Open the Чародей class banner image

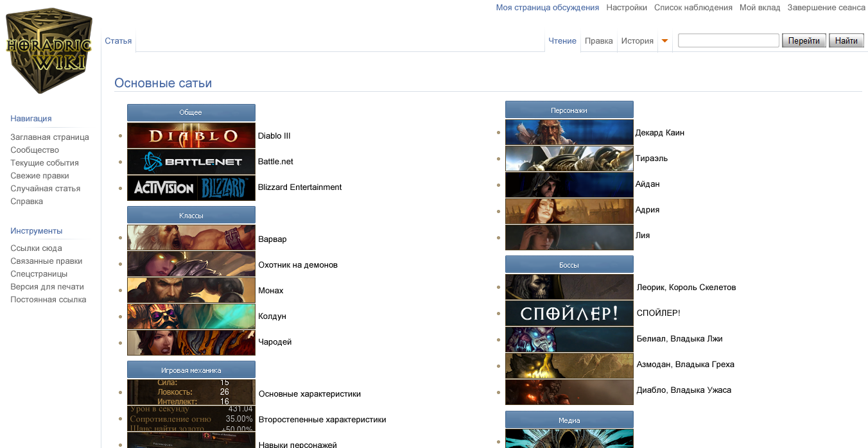pyautogui.click(x=191, y=343)
